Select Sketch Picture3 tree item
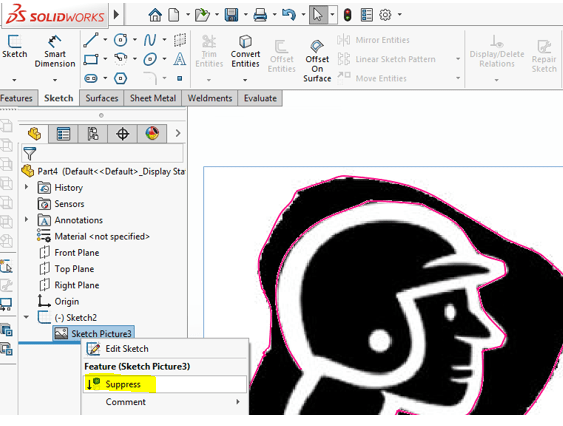 pos(93,333)
